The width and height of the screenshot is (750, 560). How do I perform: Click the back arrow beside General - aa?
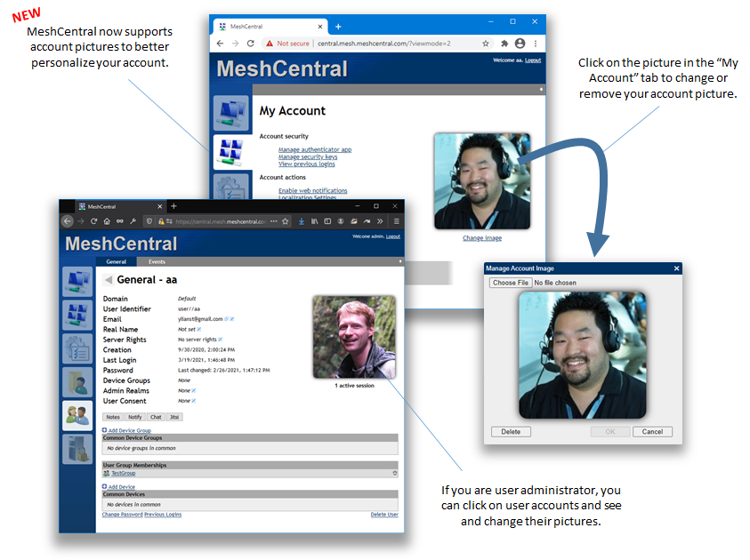[x=107, y=278]
